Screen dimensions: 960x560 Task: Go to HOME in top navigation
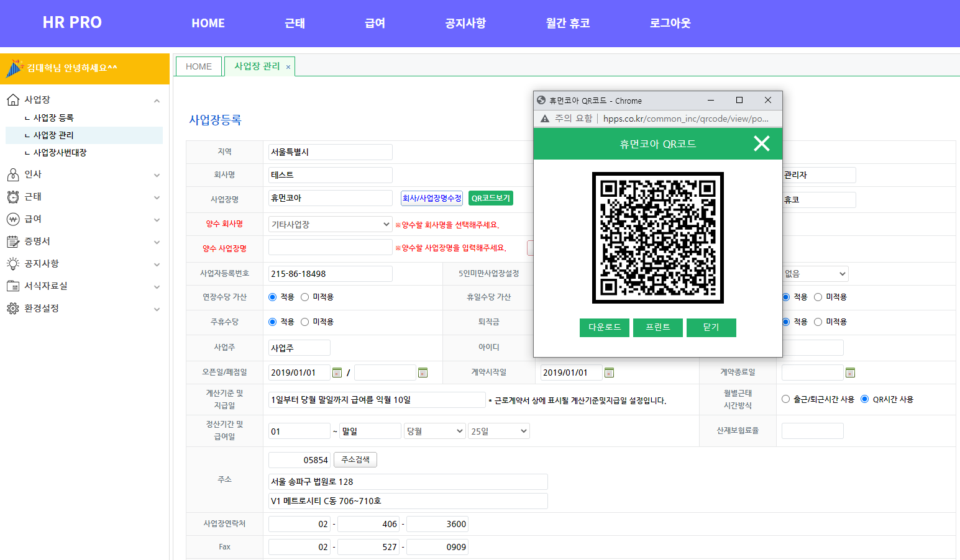pyautogui.click(x=208, y=23)
